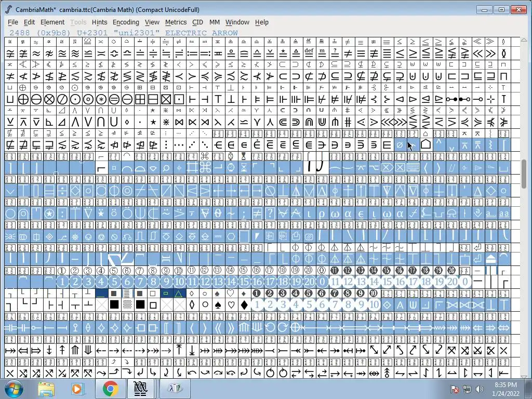Open File Explorer from the taskbar

click(46, 389)
